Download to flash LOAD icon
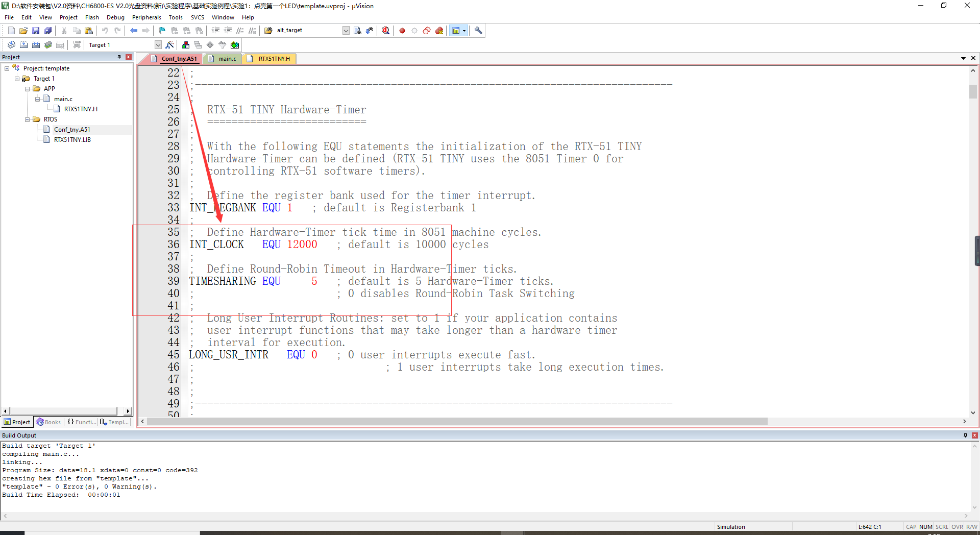This screenshot has height=535, width=980. click(77, 45)
